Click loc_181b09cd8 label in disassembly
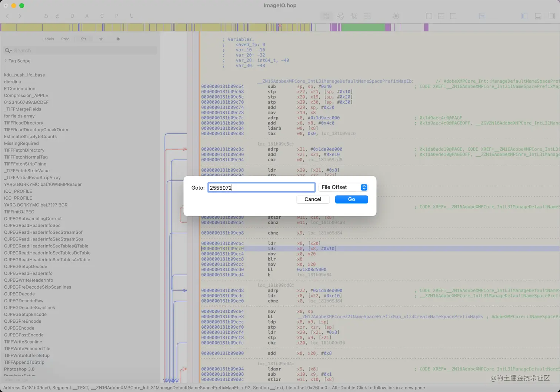 click(x=276, y=285)
